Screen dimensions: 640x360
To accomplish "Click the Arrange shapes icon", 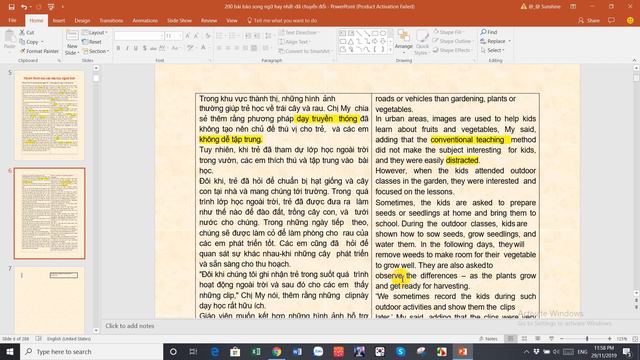I will click(x=404, y=36).
